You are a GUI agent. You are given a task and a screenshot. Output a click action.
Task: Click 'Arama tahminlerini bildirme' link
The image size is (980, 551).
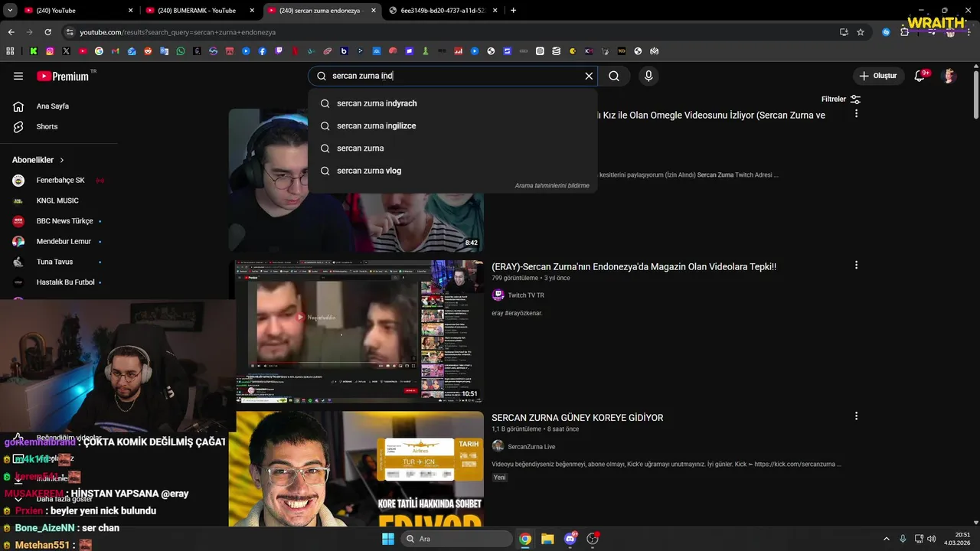552,186
